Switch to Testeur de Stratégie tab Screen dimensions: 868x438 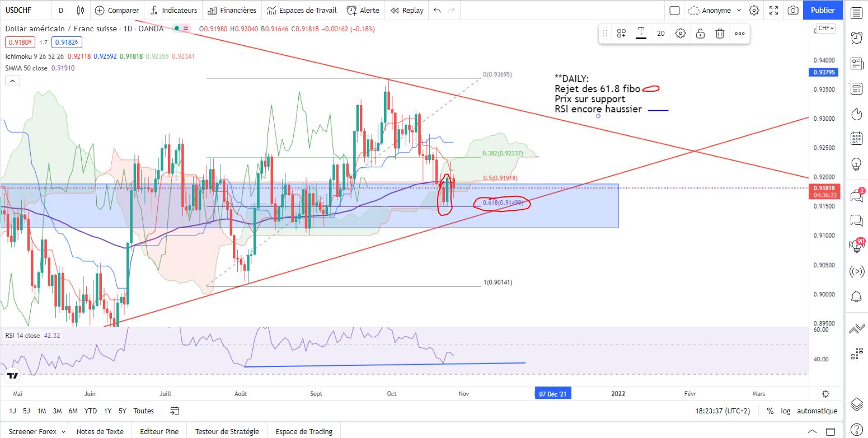(x=227, y=431)
